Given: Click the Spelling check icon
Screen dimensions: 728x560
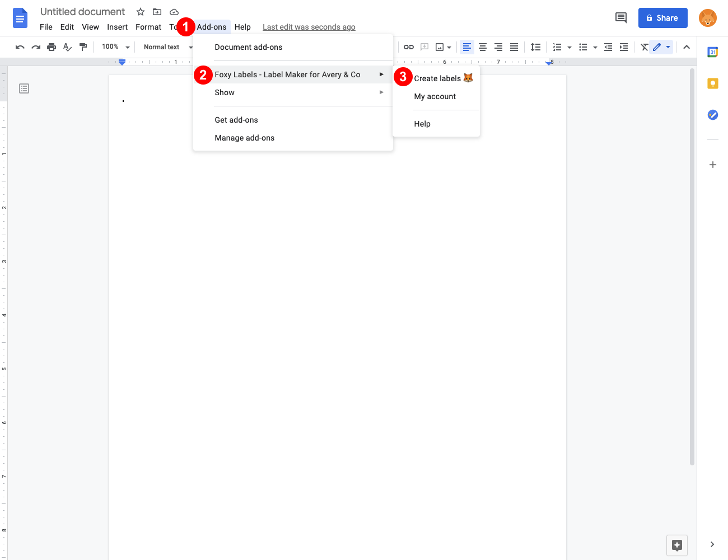Looking at the screenshot, I should [67, 47].
